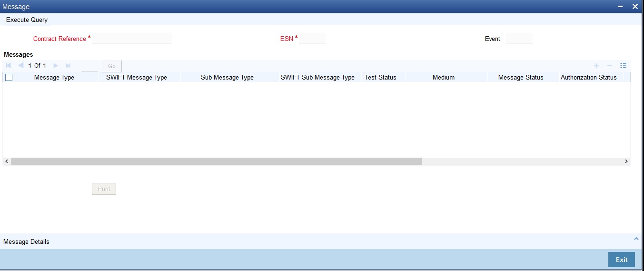The width and height of the screenshot is (644, 271).
Task: Go to first page of Messages
Action: pos(8,66)
